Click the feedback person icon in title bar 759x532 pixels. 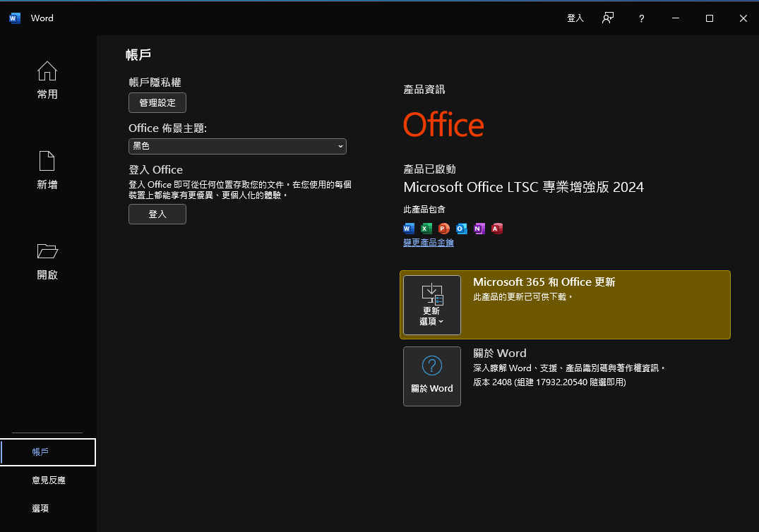[607, 18]
